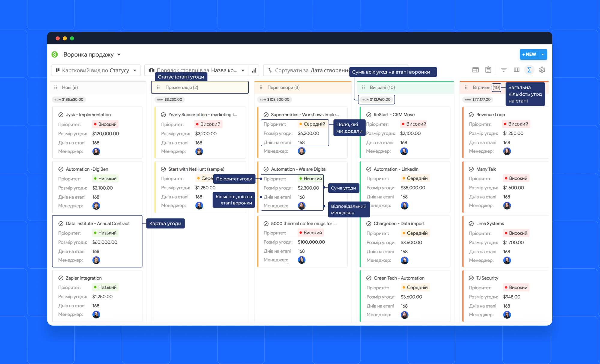600x364 pixels.
Task: Open Картковий вид по Статусу dropdown
Action: pyautogui.click(x=96, y=70)
